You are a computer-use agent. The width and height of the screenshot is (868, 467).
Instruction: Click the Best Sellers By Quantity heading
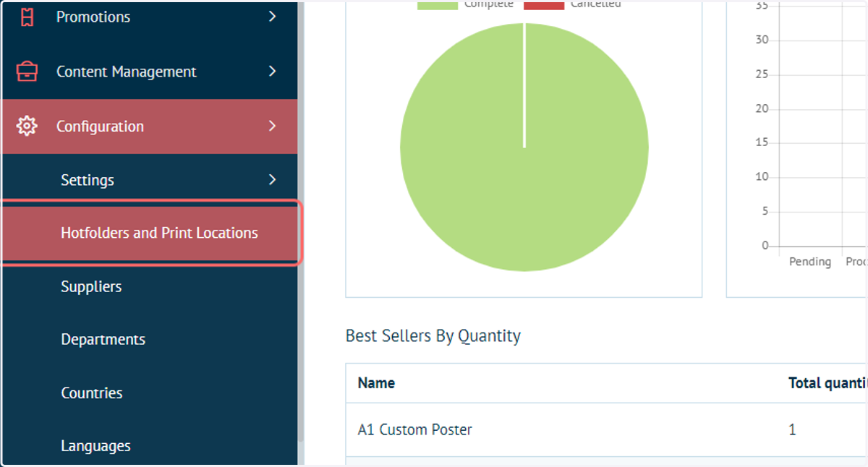433,336
